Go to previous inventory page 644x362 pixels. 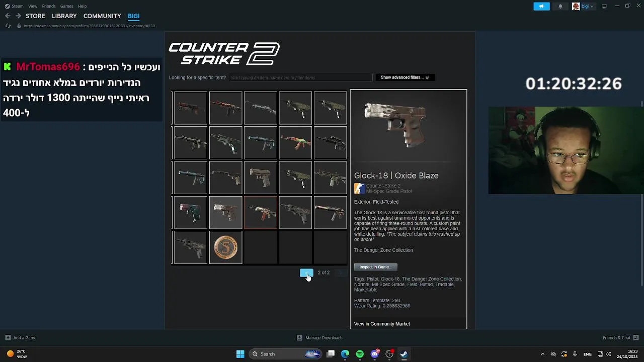click(x=306, y=273)
